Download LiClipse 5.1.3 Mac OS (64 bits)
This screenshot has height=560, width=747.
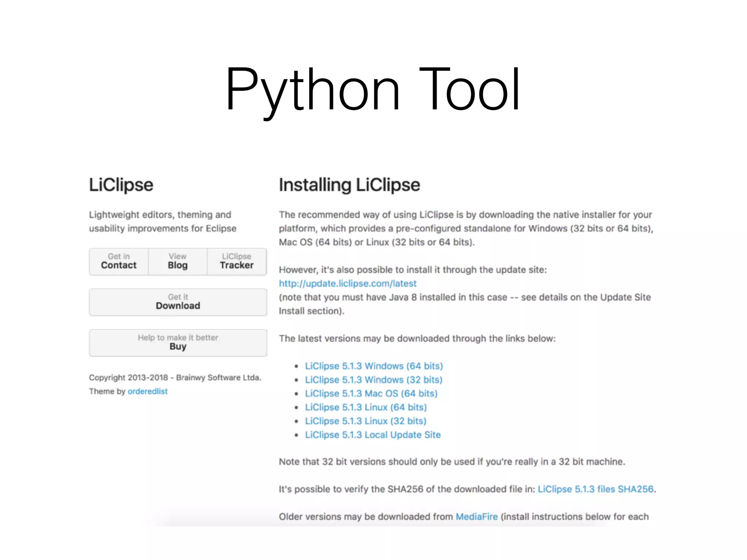371,394
